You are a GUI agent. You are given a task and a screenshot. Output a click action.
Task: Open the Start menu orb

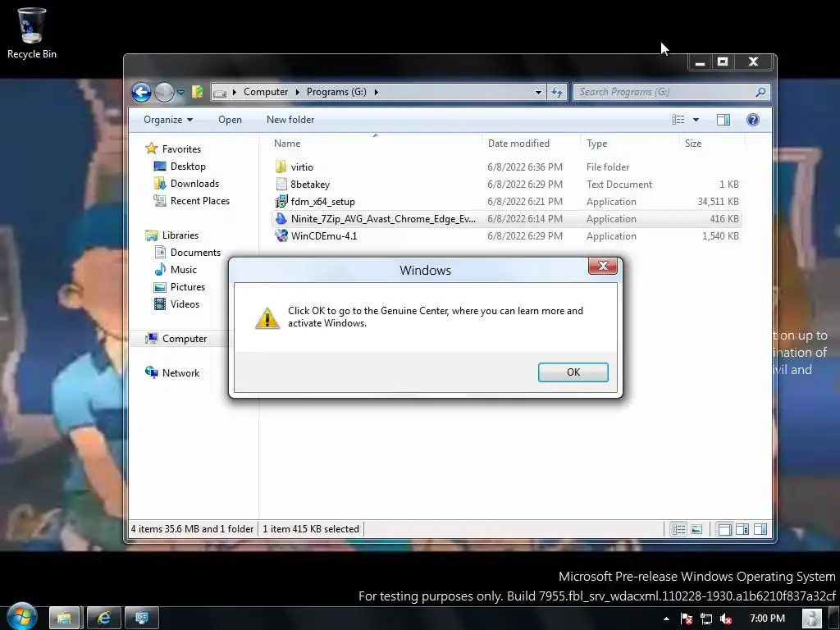[x=21, y=617]
